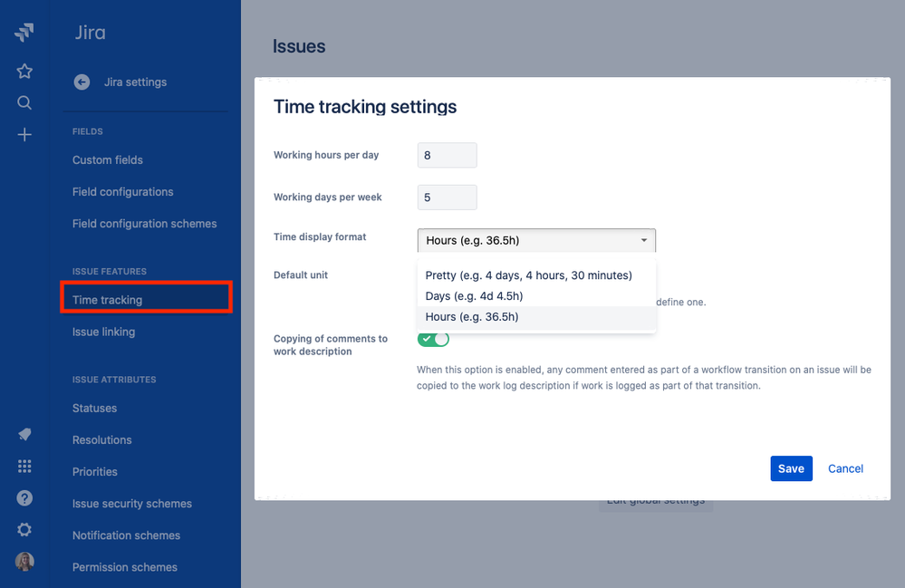Click the Create plus icon in the sidebar
This screenshot has height=588, width=905.
(24, 134)
